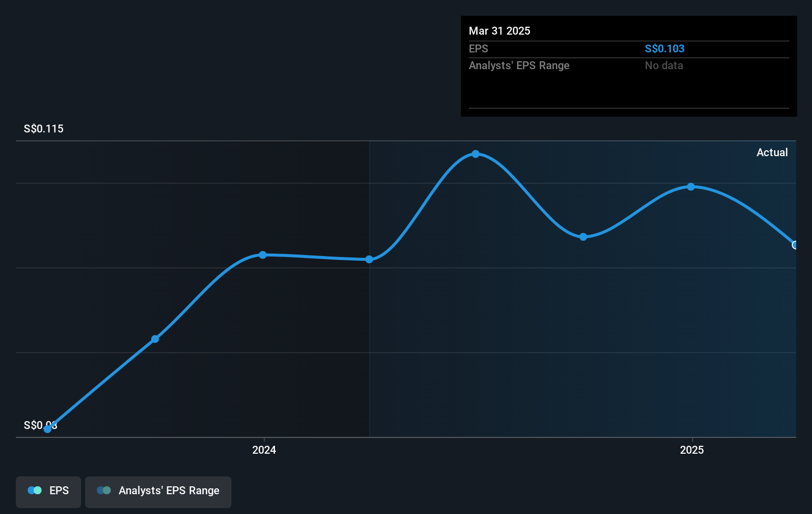
Task: Click the Mar 31 2025 tooltip date
Action: click(499, 31)
